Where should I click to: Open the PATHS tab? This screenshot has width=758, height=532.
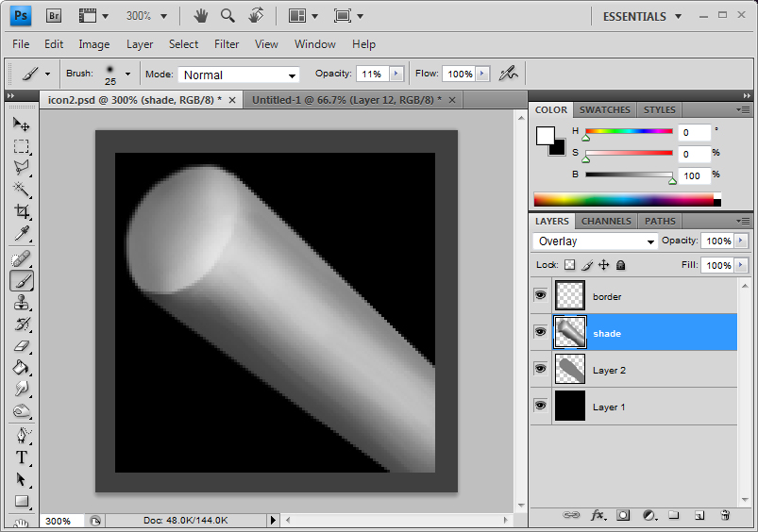coord(660,221)
